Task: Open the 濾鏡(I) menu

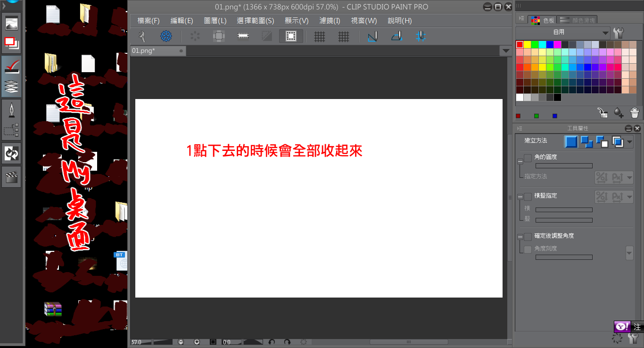Action: 330,21
